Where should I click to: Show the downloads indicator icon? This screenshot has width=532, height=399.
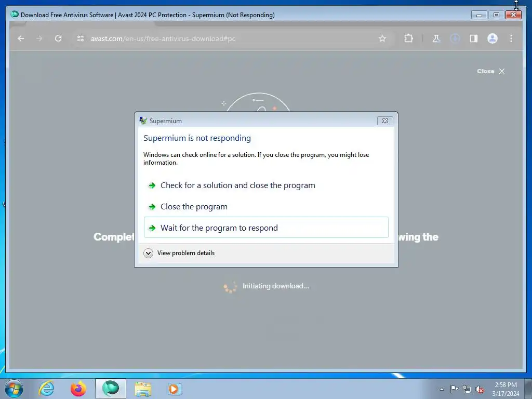click(x=455, y=38)
